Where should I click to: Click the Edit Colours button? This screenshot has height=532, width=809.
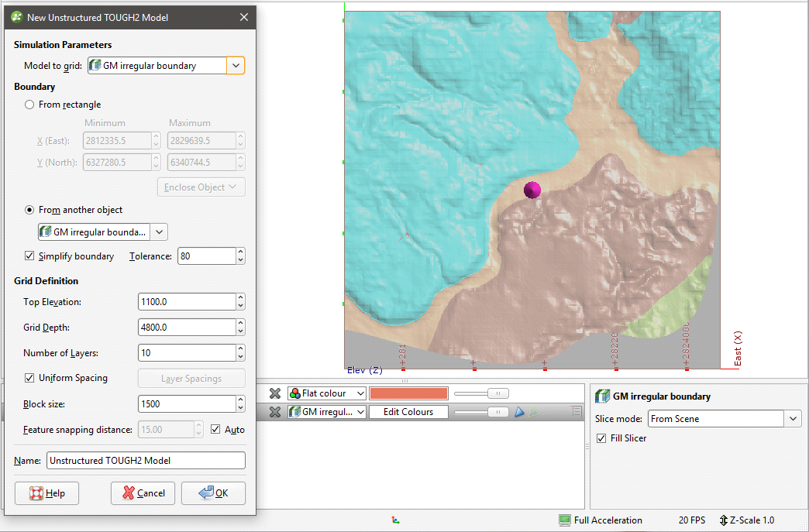408,412
